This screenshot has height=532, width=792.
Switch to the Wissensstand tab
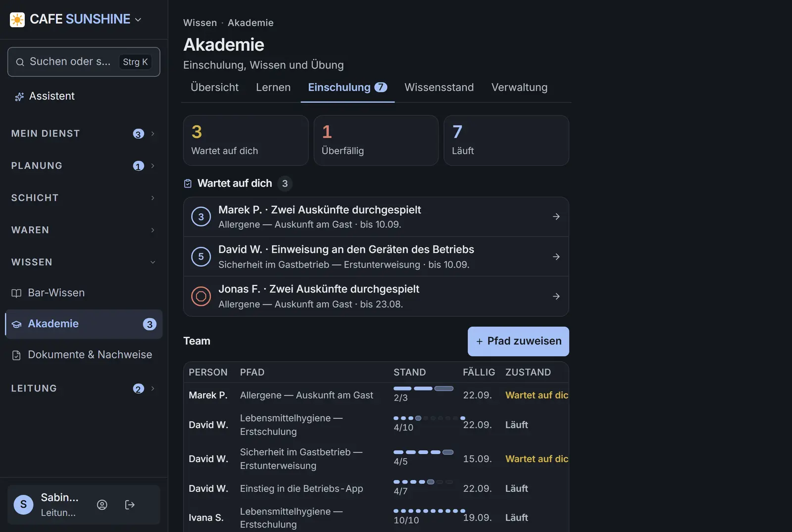point(439,88)
